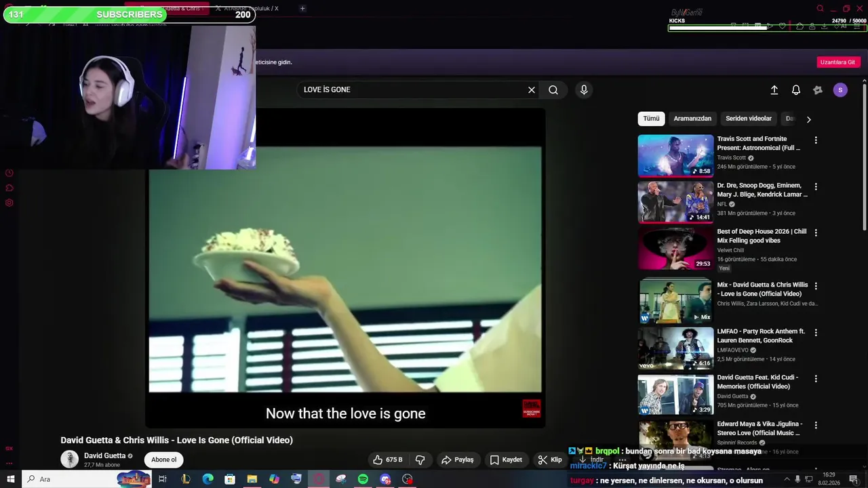Open the Best of Deep House 2026 thumbnail
The height and width of the screenshot is (488, 868).
pos(675,248)
